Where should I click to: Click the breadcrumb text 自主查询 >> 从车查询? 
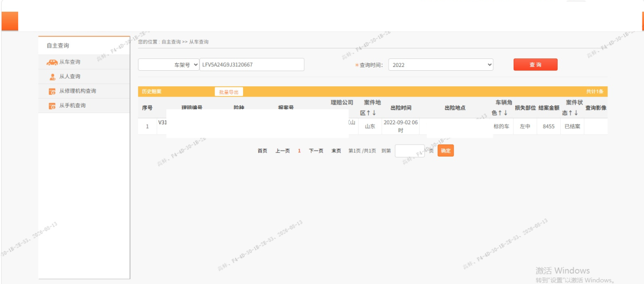pos(185,42)
